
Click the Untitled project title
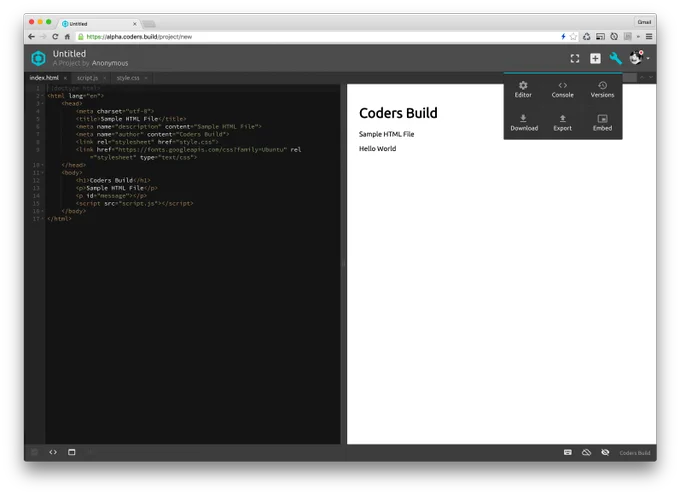tap(69, 54)
